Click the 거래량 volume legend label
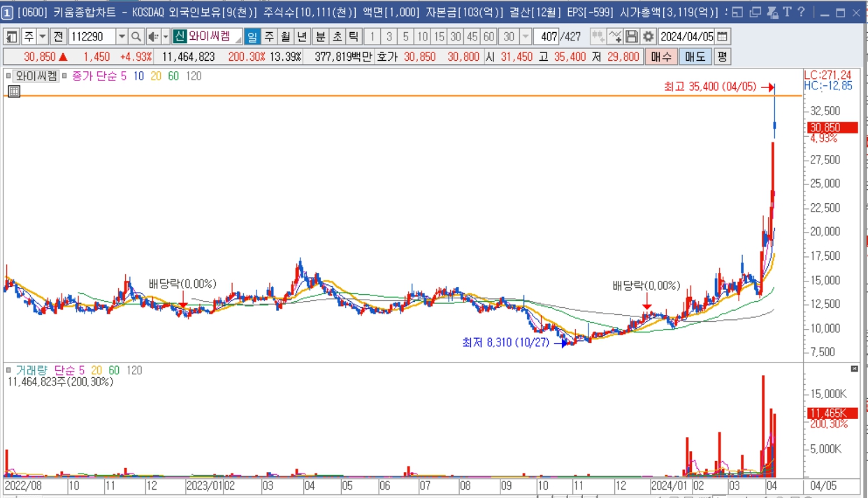Image resolution: width=868 pixels, height=498 pixels. point(31,370)
